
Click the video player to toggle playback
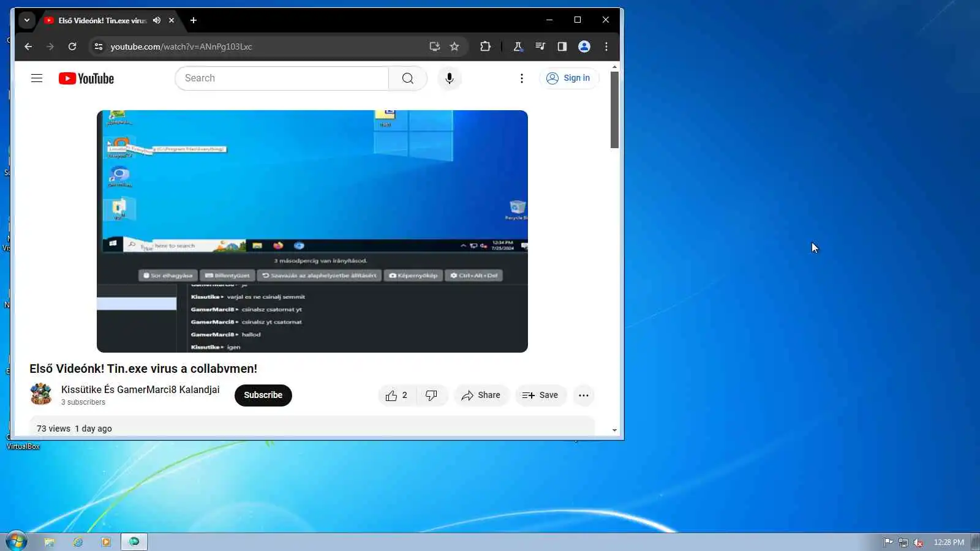click(x=312, y=231)
